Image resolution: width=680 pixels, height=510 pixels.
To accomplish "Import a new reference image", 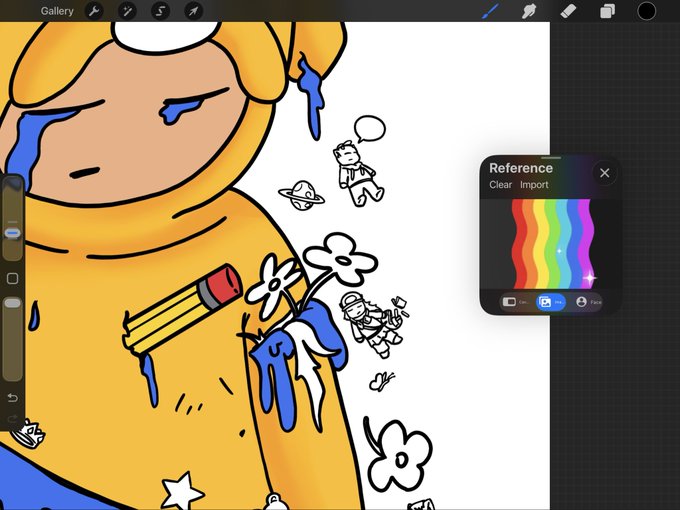I will (x=534, y=185).
